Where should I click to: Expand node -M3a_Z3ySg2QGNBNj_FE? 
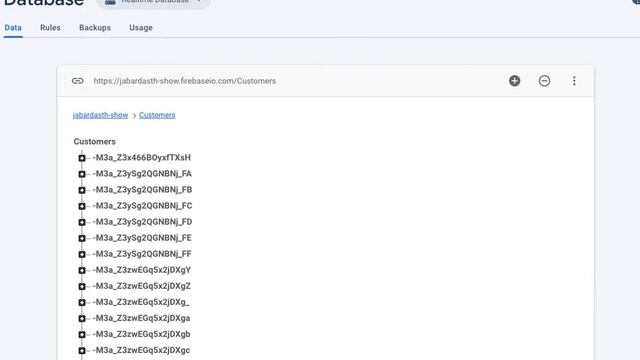point(82,238)
